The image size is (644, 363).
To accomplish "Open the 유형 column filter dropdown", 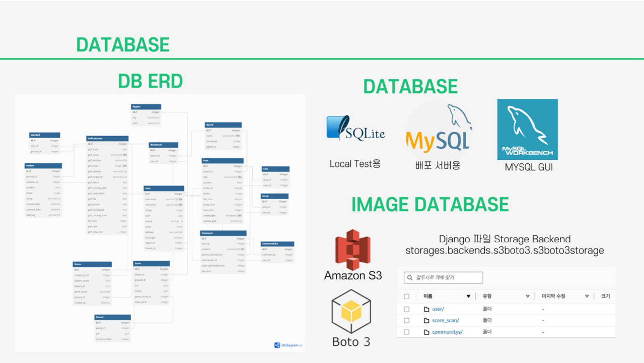I will click(x=528, y=296).
